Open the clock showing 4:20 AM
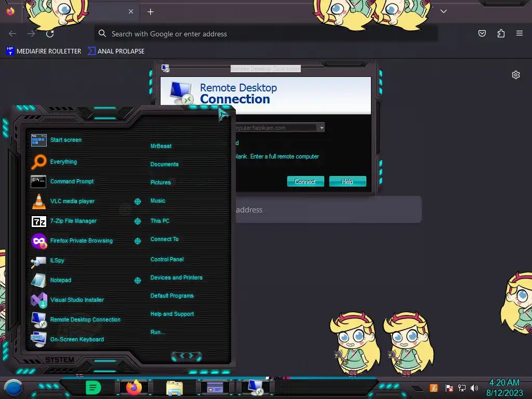Viewport: 532px width, 399px height. [504, 388]
